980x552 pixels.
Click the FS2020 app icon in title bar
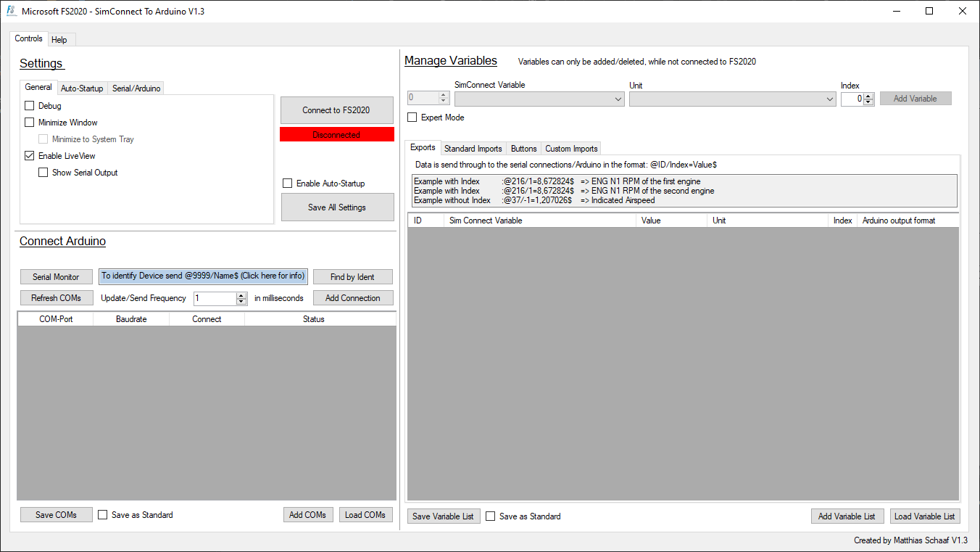pyautogui.click(x=11, y=11)
